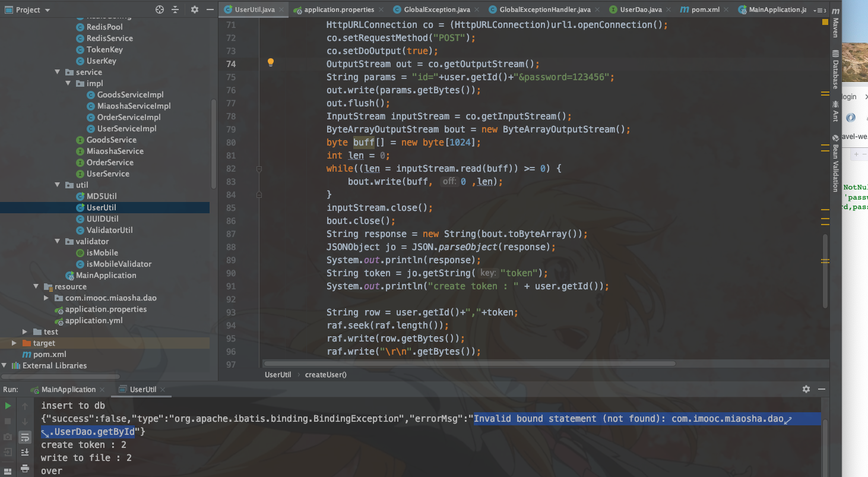Minimize the Run tool window
This screenshot has height=477, width=868.
pos(823,389)
